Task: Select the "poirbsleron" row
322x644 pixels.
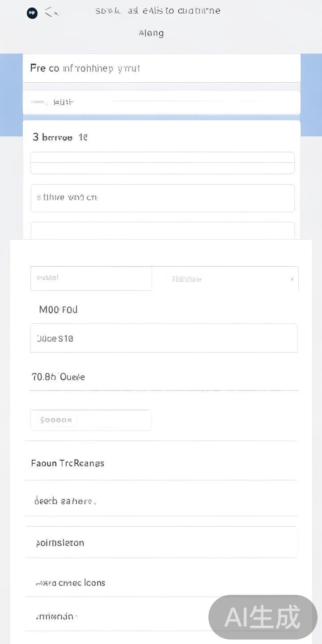Action: pos(161,542)
